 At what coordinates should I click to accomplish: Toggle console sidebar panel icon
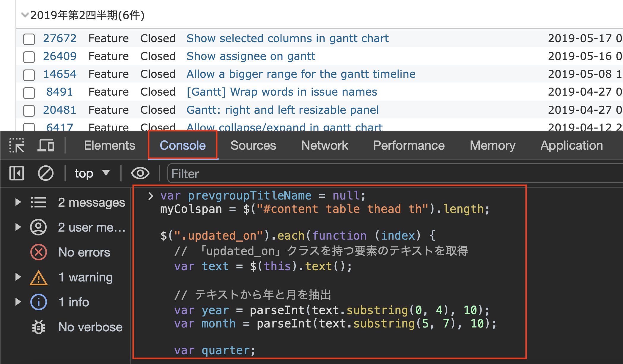pyautogui.click(x=17, y=173)
